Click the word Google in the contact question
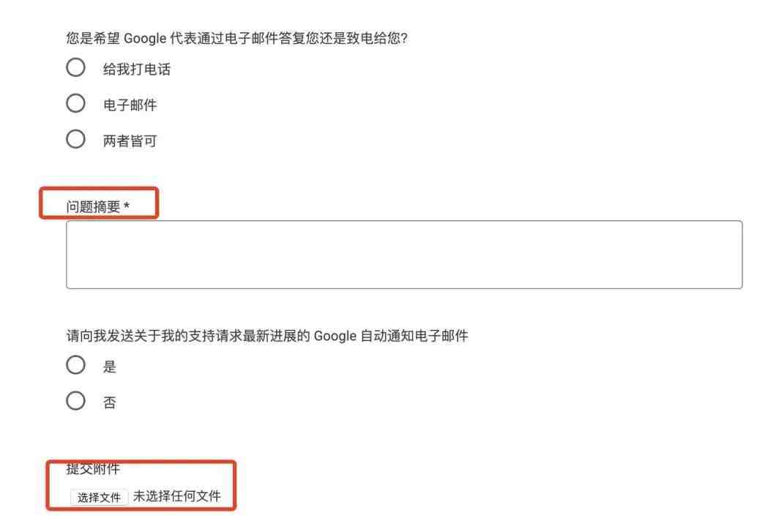Screen dimensions: 776x532 click(144, 38)
